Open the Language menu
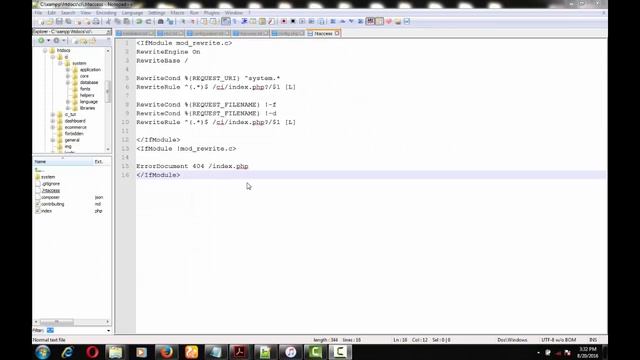Viewport: 640px width, 360px height. [132, 13]
